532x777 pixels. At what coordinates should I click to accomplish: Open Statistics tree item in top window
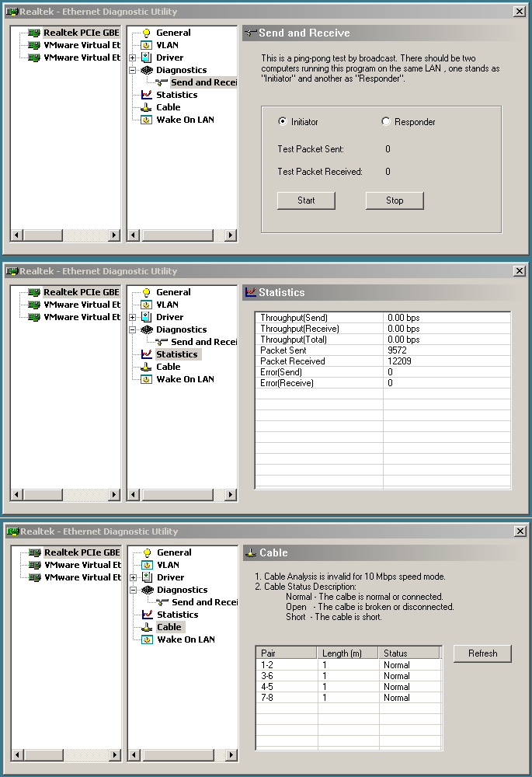177,95
